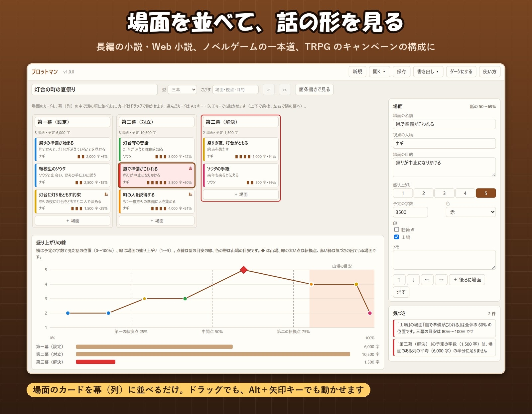Move scene to left act with ←
Image resolution: width=532 pixels, height=414 pixels.
coord(427,280)
